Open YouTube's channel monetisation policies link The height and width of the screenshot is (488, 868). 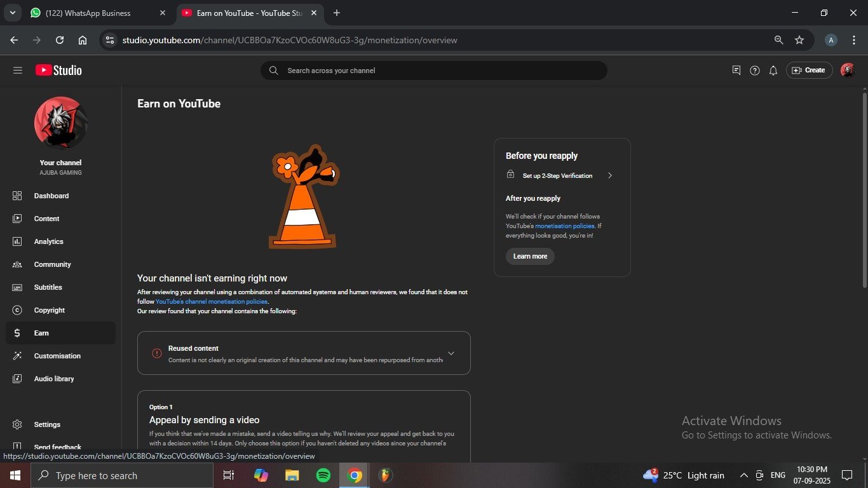click(211, 302)
